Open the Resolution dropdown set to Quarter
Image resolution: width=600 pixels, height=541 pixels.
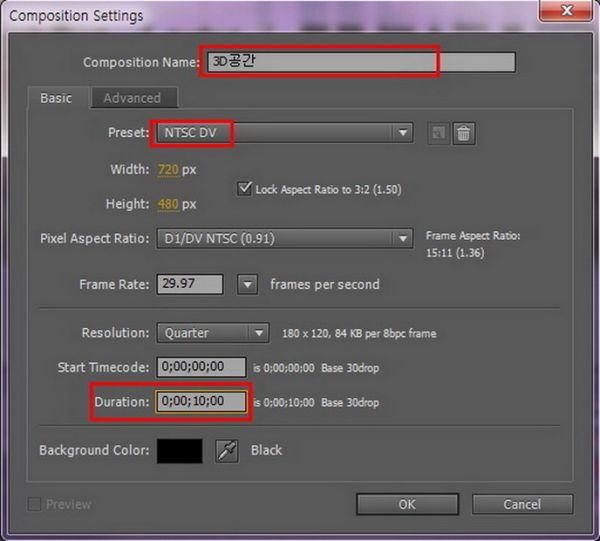(213, 332)
